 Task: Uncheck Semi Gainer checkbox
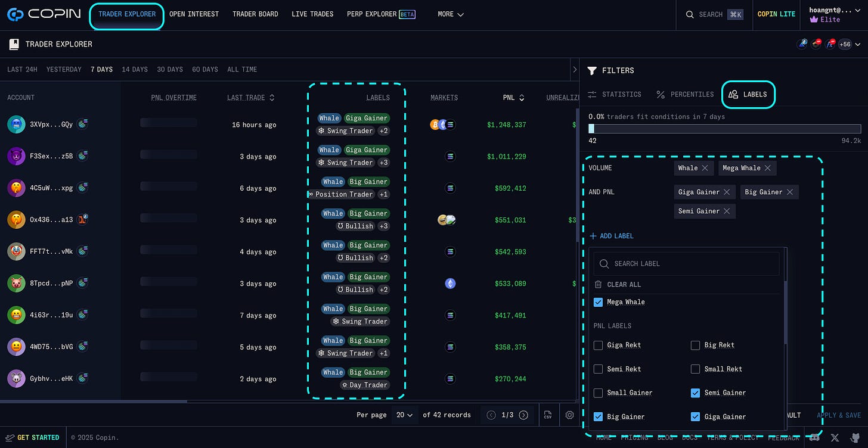point(695,393)
